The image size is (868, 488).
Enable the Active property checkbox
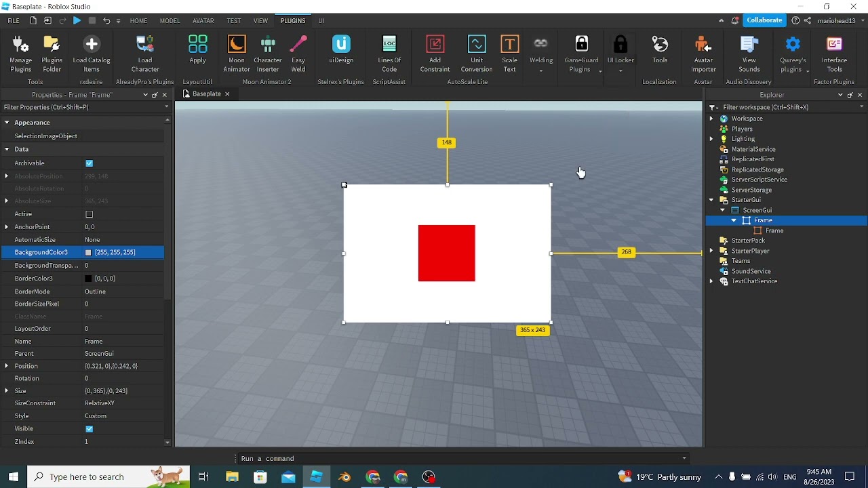[90, 214]
